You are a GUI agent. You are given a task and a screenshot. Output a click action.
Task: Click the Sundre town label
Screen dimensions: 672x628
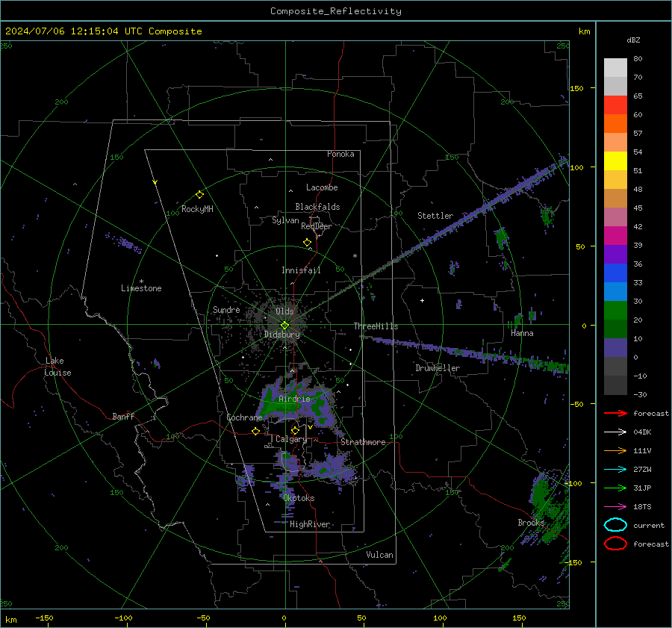coord(226,309)
